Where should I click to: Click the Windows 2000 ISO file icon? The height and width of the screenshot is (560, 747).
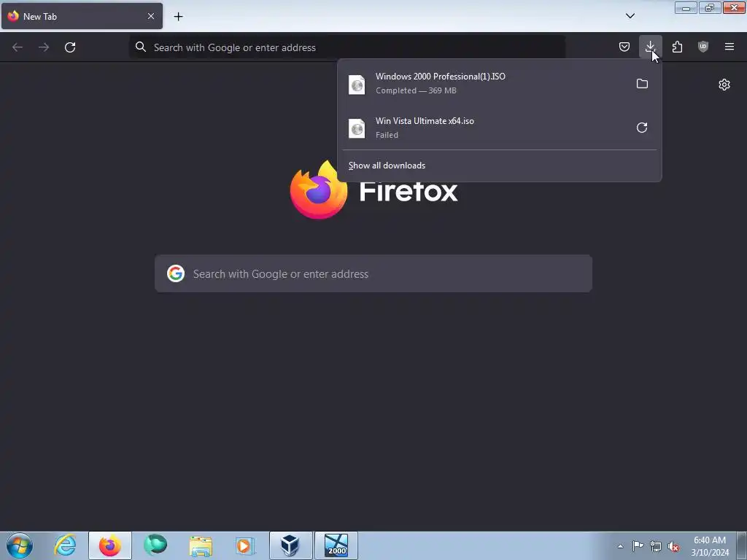pos(357,85)
